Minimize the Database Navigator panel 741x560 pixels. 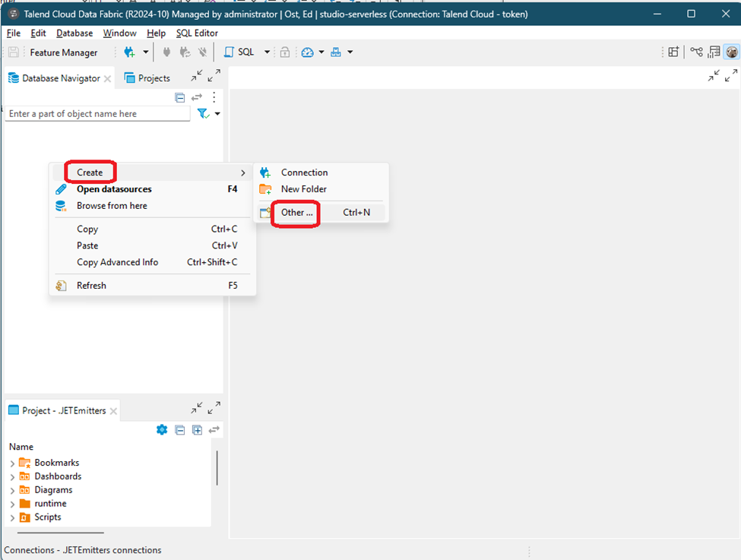point(197,76)
